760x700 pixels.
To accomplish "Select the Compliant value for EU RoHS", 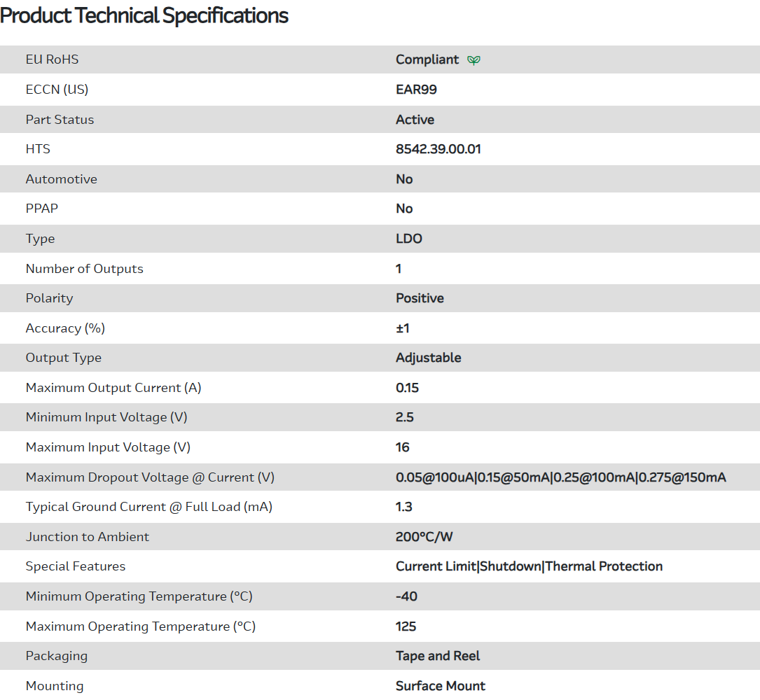I will pos(427,59).
